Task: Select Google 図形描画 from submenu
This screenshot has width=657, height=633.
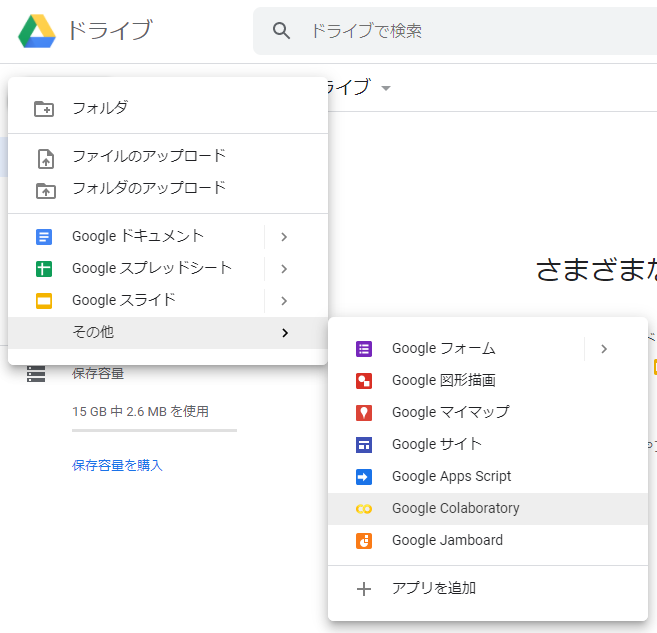Action: click(x=488, y=381)
